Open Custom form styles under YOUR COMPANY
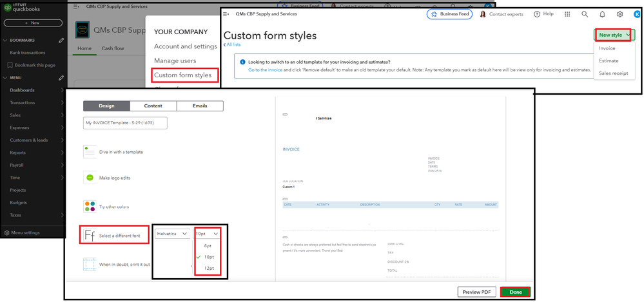The height and width of the screenshot is (302, 644). [183, 75]
